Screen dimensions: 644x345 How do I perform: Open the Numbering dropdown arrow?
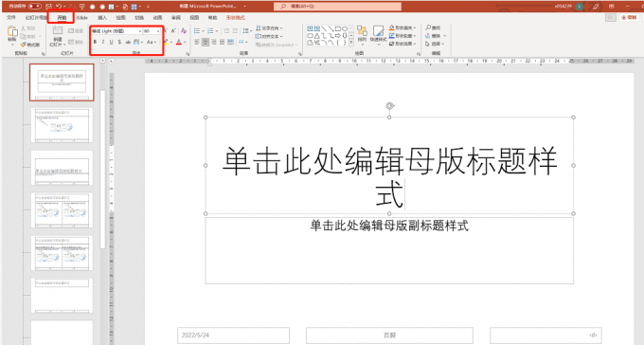(x=217, y=31)
